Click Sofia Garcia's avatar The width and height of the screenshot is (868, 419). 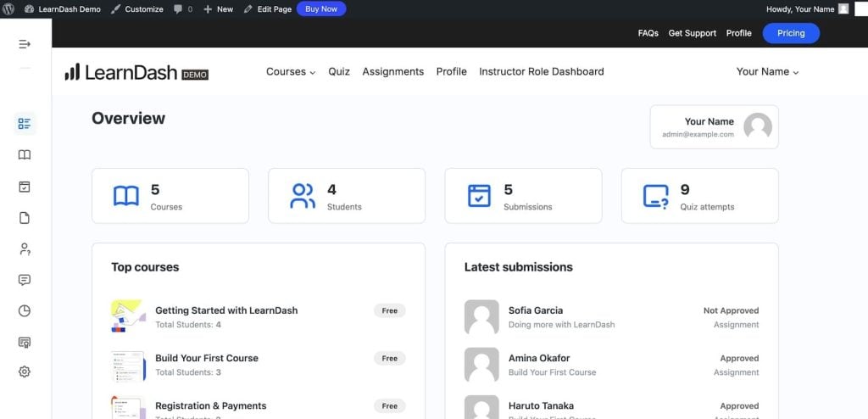pyautogui.click(x=481, y=317)
